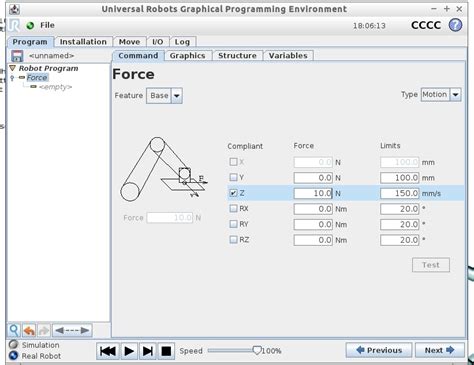Select Real Robot mode radio button

tap(13, 356)
